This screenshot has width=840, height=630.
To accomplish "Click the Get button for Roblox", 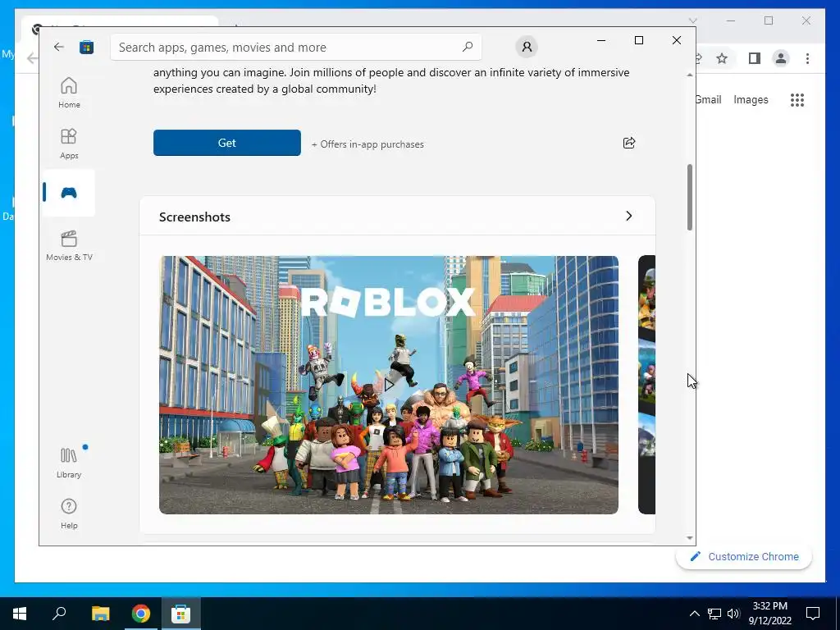I will click(x=227, y=143).
